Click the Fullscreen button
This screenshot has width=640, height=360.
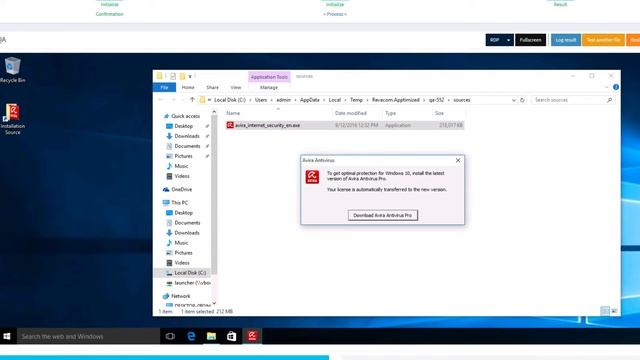[530, 40]
